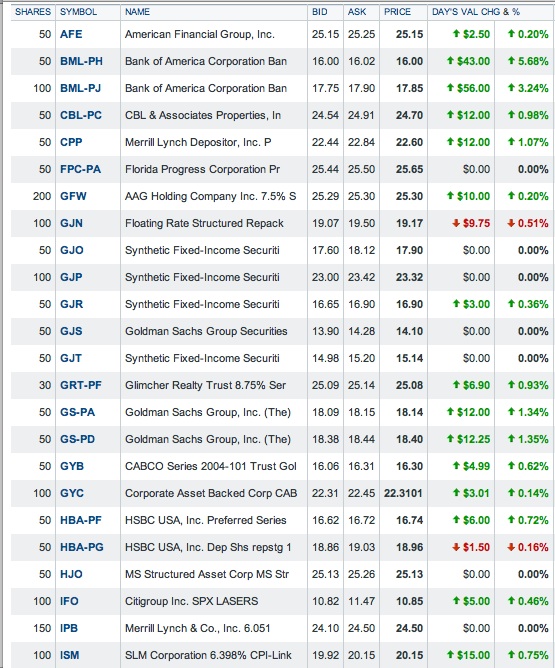Open the HBA-PG symbol link
The width and height of the screenshot is (555, 668).
(82, 547)
